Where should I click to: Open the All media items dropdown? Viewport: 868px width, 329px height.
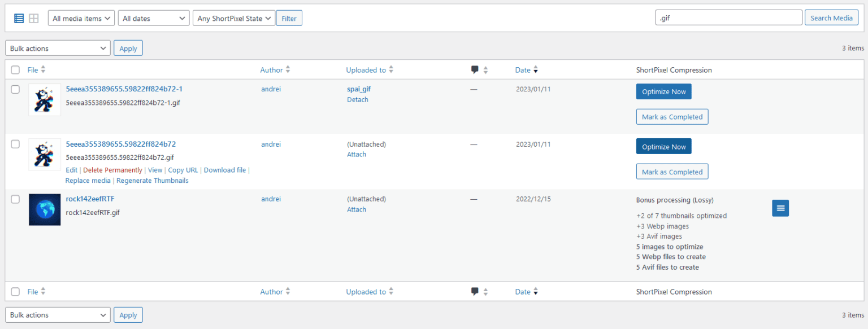point(81,17)
